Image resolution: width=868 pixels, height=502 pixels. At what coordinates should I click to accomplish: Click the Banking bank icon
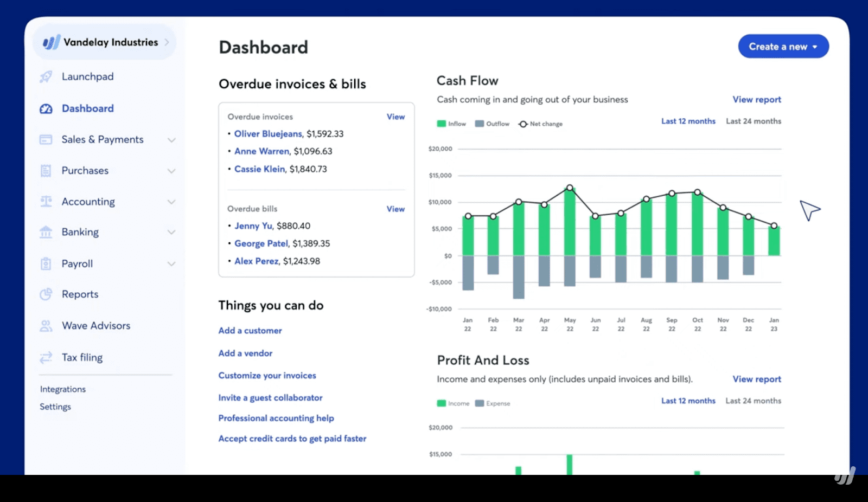click(46, 232)
